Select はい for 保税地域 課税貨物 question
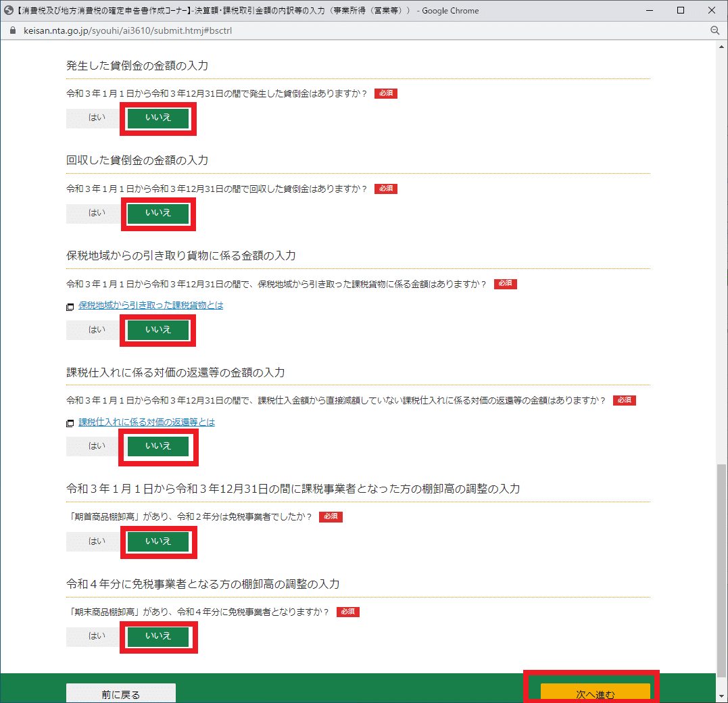This screenshot has height=703, width=728. (97, 330)
